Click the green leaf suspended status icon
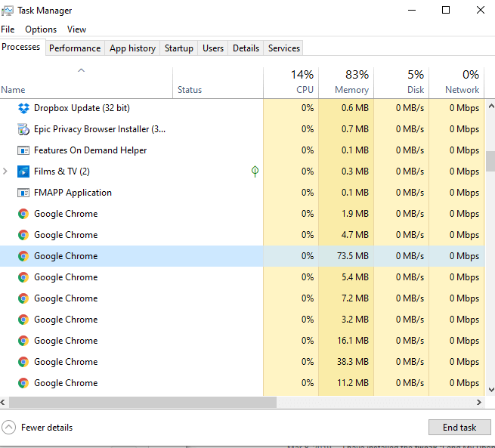495x448 pixels. (x=255, y=171)
